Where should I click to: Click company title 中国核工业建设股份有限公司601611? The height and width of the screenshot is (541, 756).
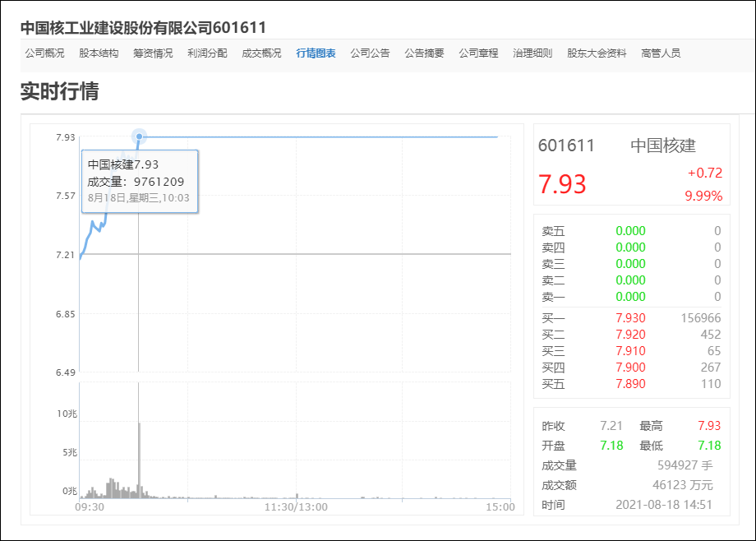(x=143, y=27)
